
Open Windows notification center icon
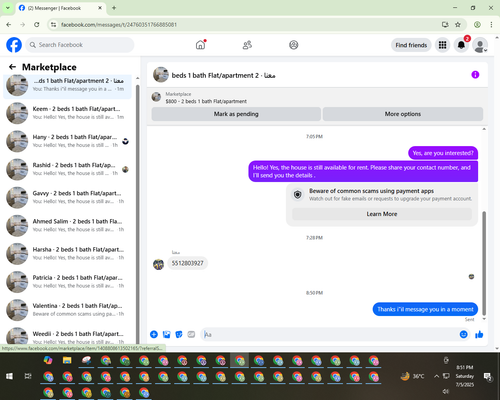[488, 377]
